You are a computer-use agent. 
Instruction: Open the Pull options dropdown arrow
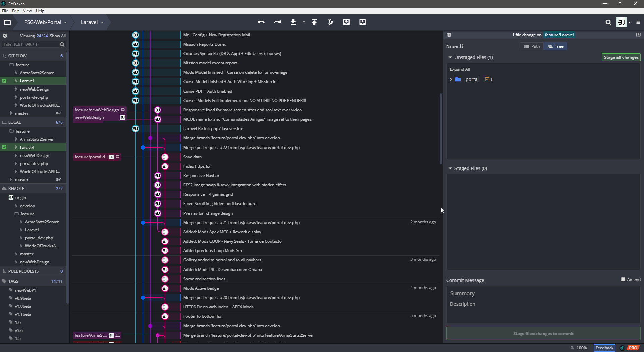tap(304, 22)
